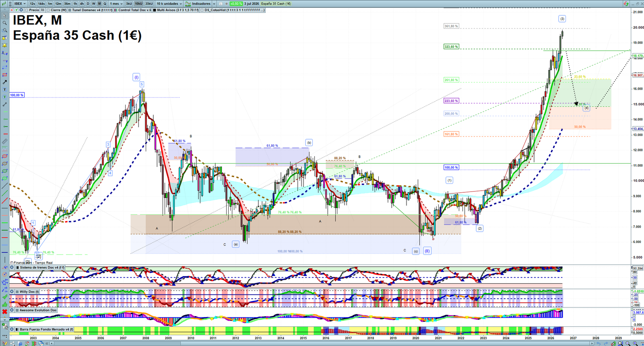Expand more drawing tools chevron
The width and height of the screenshot is (644, 346).
point(5,320)
